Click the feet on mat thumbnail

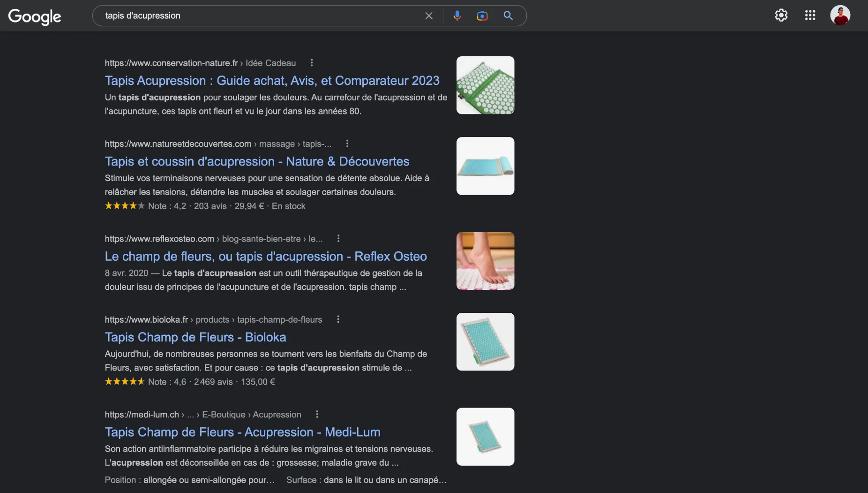tap(485, 261)
